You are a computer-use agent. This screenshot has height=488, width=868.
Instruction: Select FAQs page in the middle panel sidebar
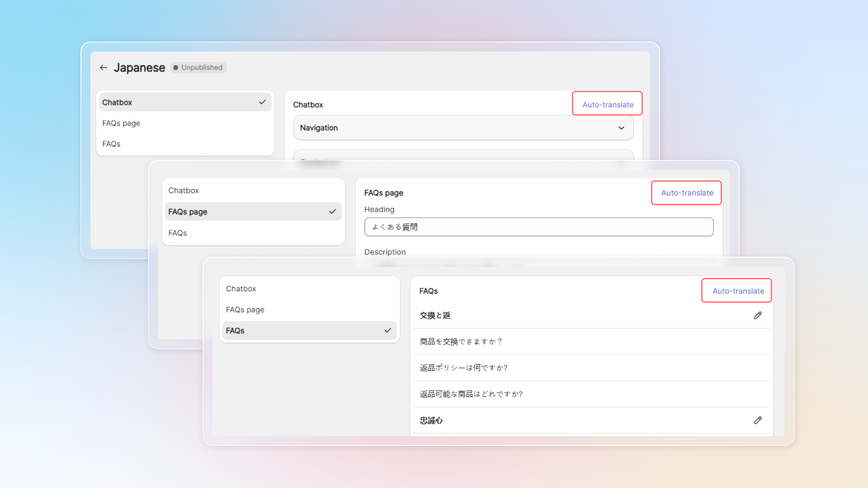[x=188, y=211]
